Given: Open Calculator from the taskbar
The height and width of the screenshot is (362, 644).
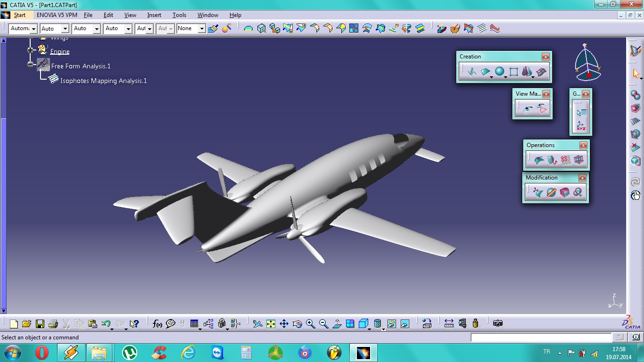Looking at the screenshot, I should (x=246, y=353).
